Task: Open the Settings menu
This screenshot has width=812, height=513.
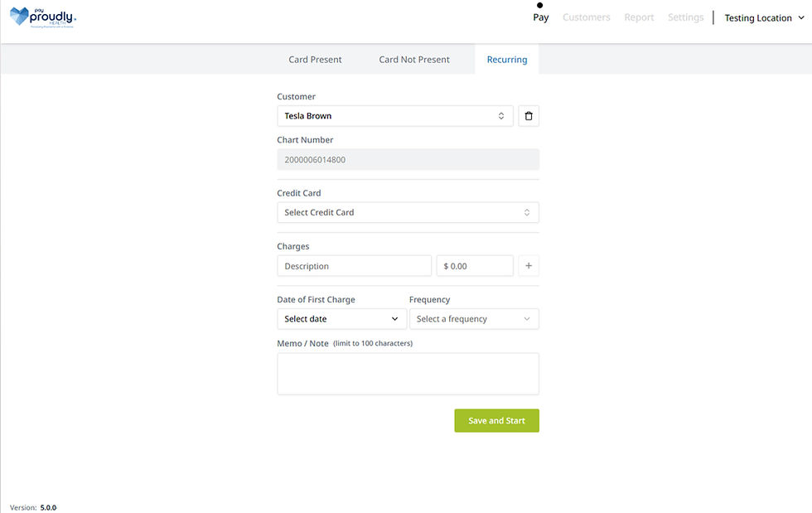Action: 685,17
